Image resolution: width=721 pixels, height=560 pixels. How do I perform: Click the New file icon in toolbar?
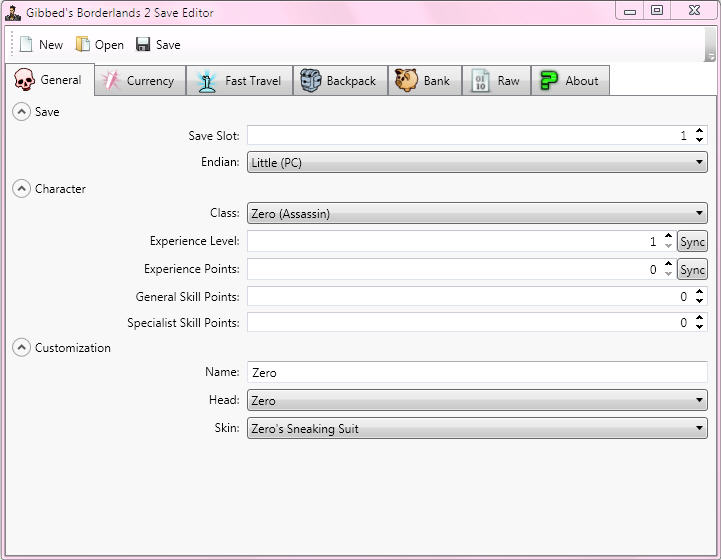(x=26, y=44)
